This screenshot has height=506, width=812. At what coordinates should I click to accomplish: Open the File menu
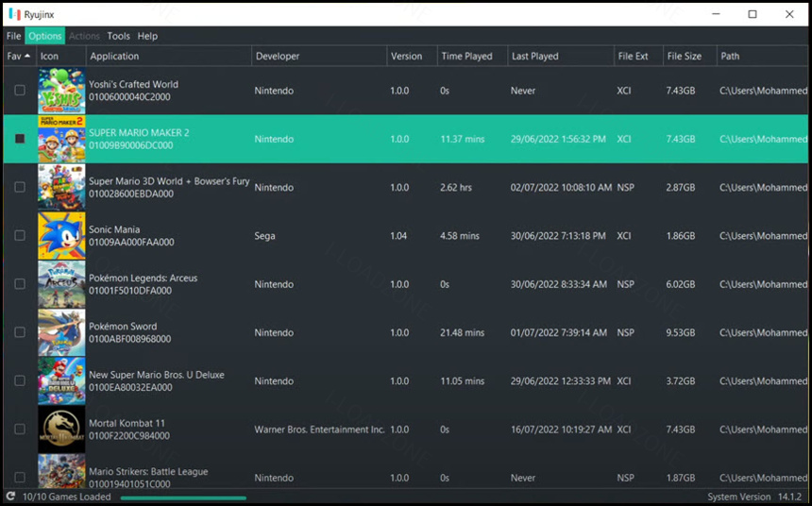(13, 36)
